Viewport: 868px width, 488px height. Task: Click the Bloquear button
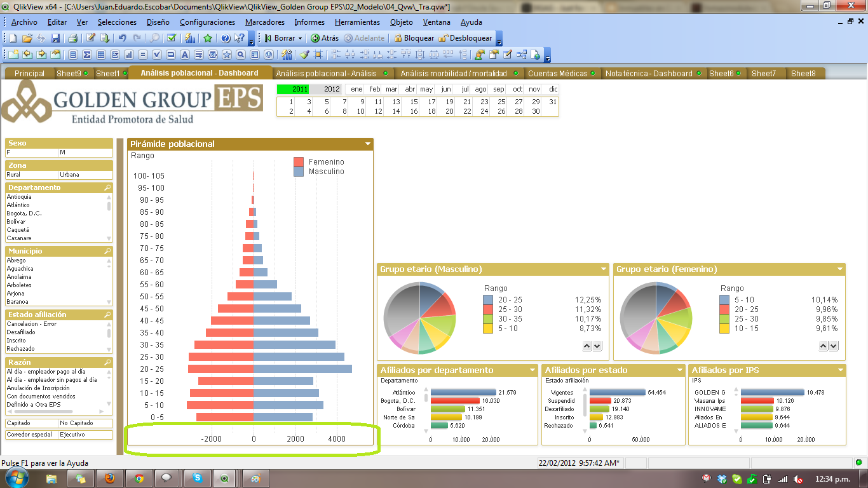point(414,38)
